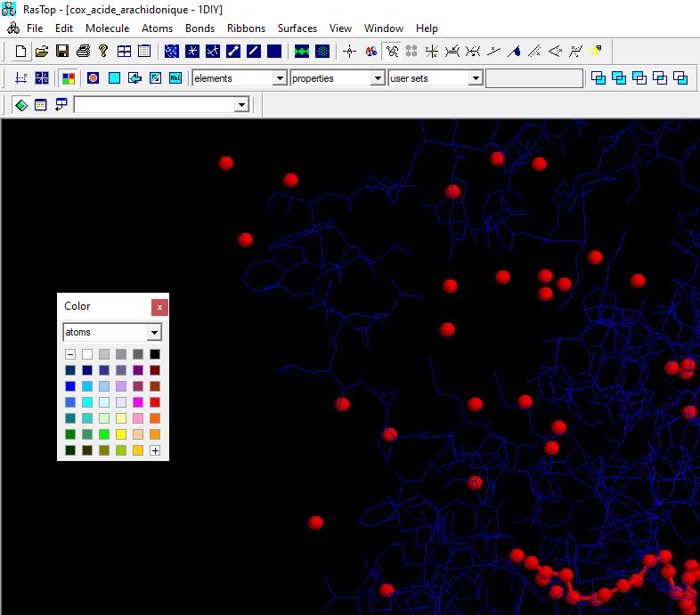700x615 pixels.
Task: Click the blue cone slab icon
Action: click(x=514, y=52)
